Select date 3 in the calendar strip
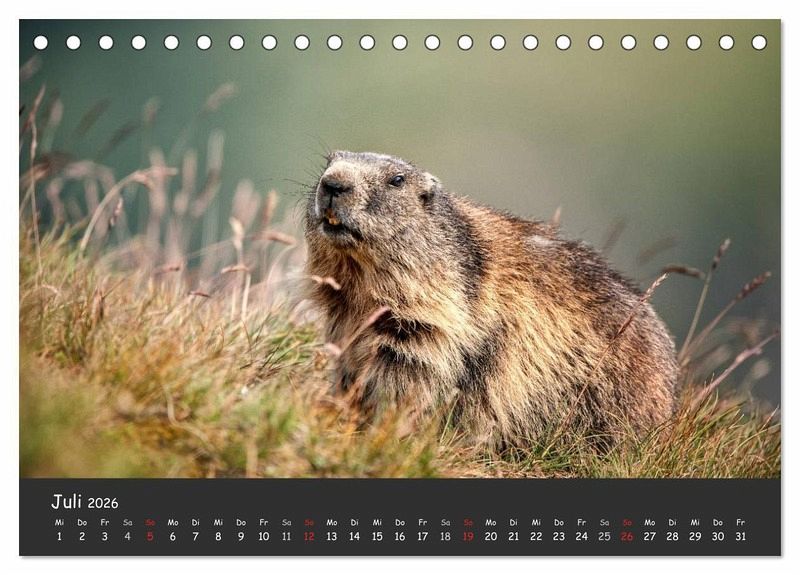This screenshot has height=575, width=800. pos(105,536)
